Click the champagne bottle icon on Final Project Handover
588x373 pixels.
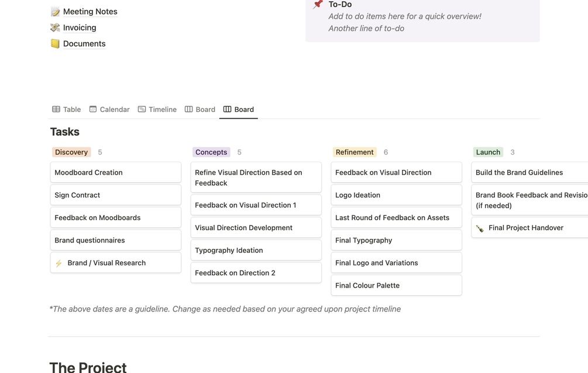click(x=480, y=228)
